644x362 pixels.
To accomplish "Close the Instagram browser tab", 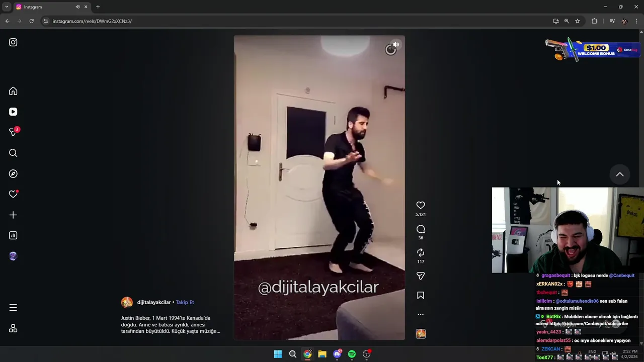I will [86, 7].
